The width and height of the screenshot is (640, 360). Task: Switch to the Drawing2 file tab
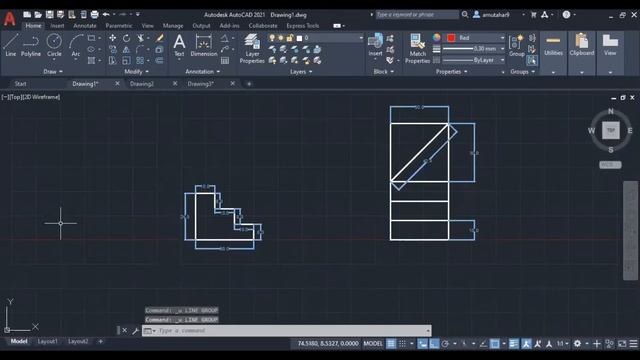142,84
